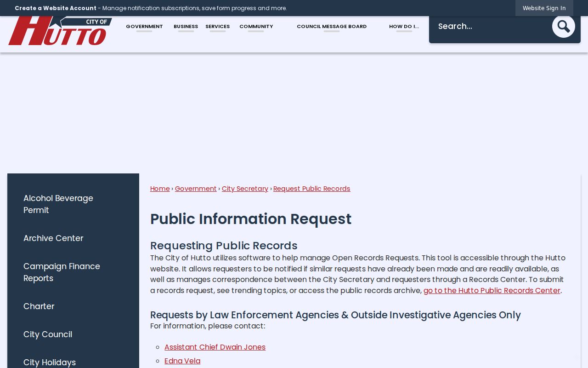
Task: Click the Requesting Public Records heading
Action: 224,246
